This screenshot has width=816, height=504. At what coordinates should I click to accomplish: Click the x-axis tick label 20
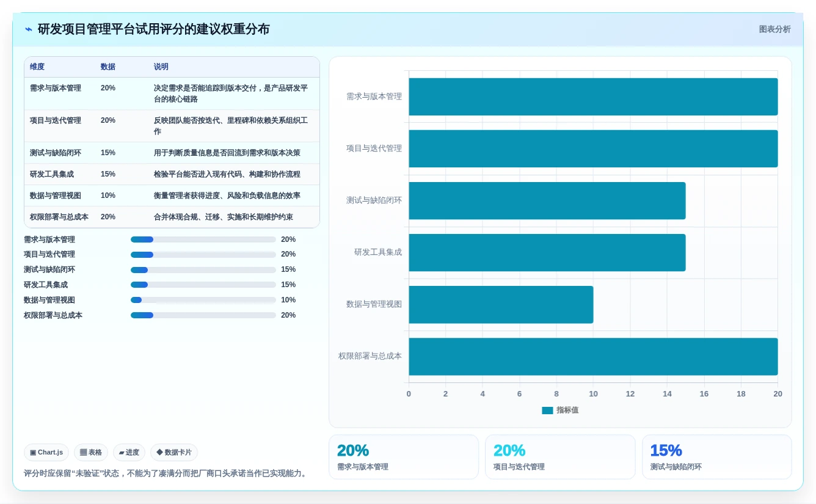(778, 394)
